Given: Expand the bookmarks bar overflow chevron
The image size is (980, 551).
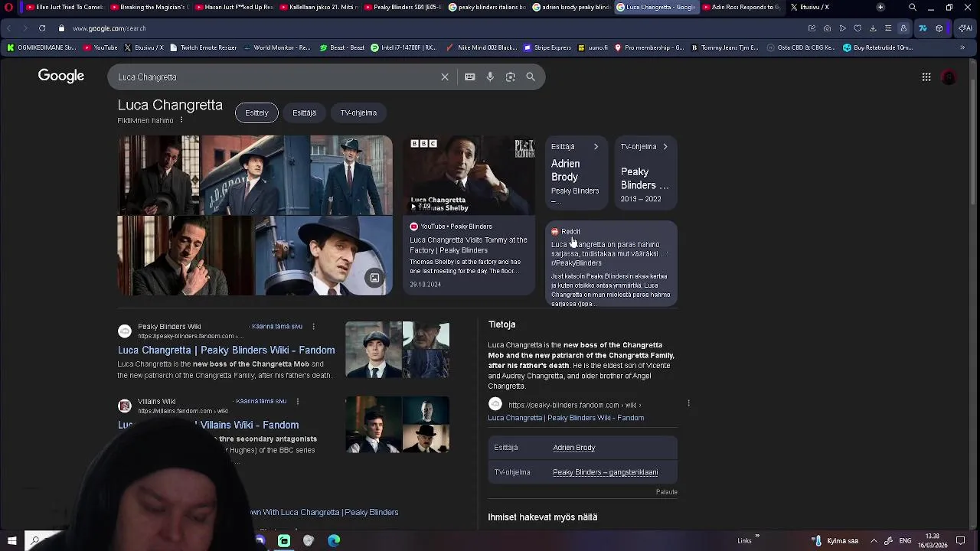Looking at the screenshot, I should click(x=962, y=47).
